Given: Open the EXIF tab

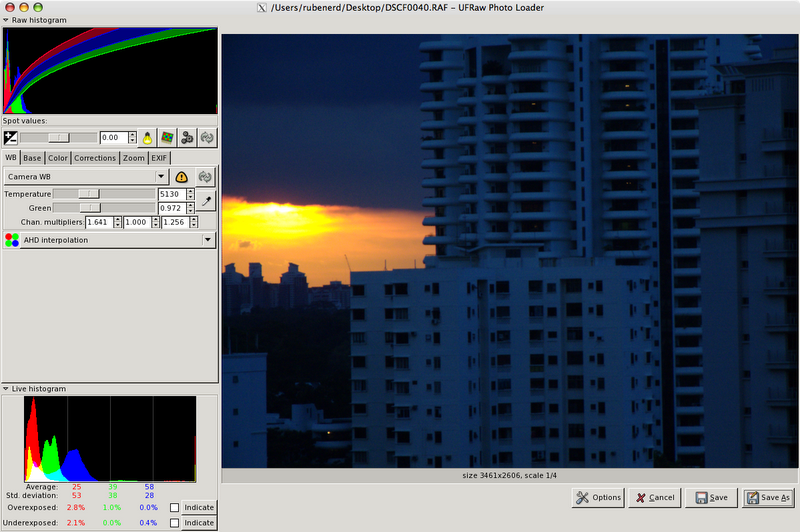Looking at the screenshot, I should click(159, 158).
